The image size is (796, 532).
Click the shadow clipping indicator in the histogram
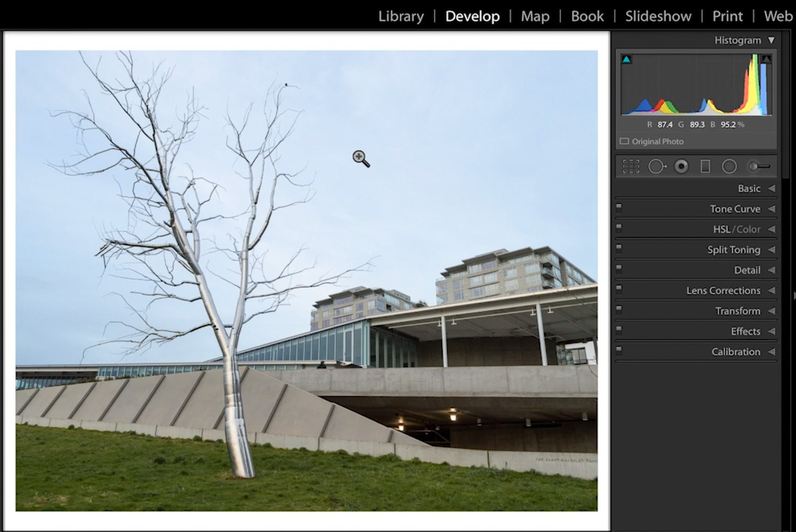tap(627, 59)
